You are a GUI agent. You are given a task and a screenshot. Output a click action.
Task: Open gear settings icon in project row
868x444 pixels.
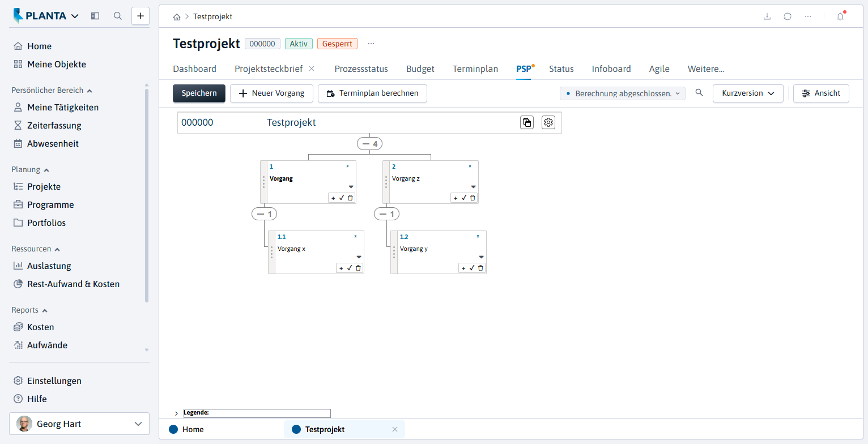pos(548,122)
